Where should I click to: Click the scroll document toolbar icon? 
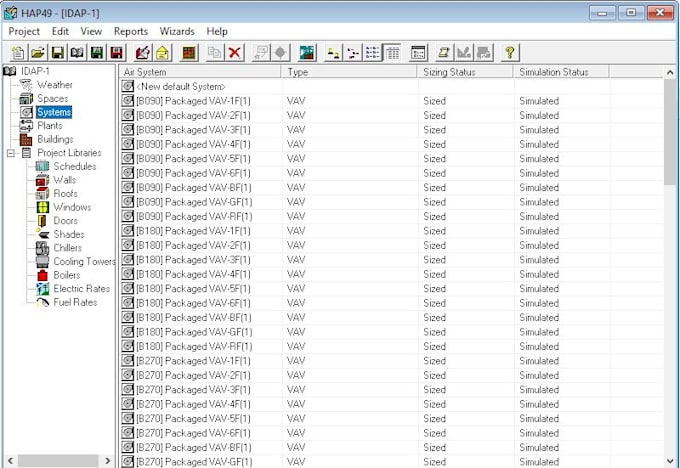pos(444,53)
